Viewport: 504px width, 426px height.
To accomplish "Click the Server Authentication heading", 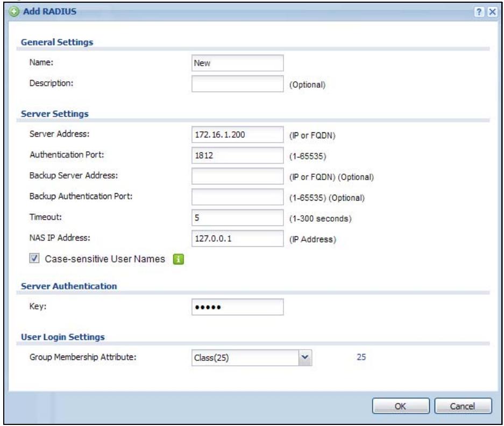I will [69, 286].
